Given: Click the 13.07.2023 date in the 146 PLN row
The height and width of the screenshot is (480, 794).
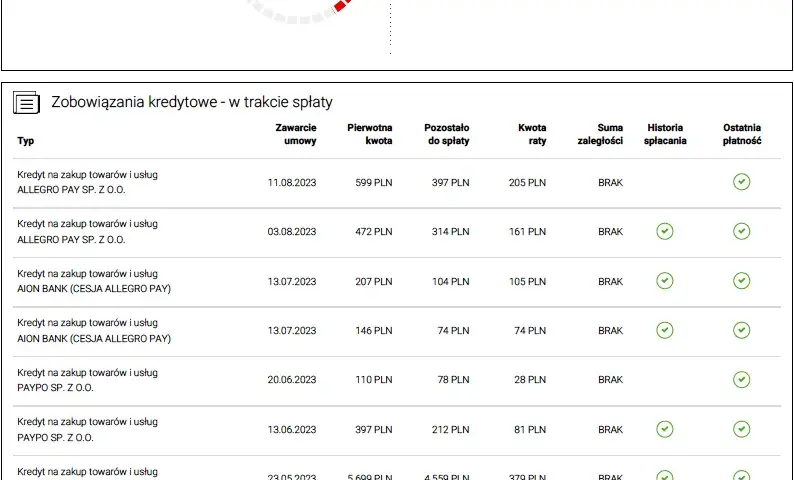Looking at the screenshot, I should (x=292, y=331).
